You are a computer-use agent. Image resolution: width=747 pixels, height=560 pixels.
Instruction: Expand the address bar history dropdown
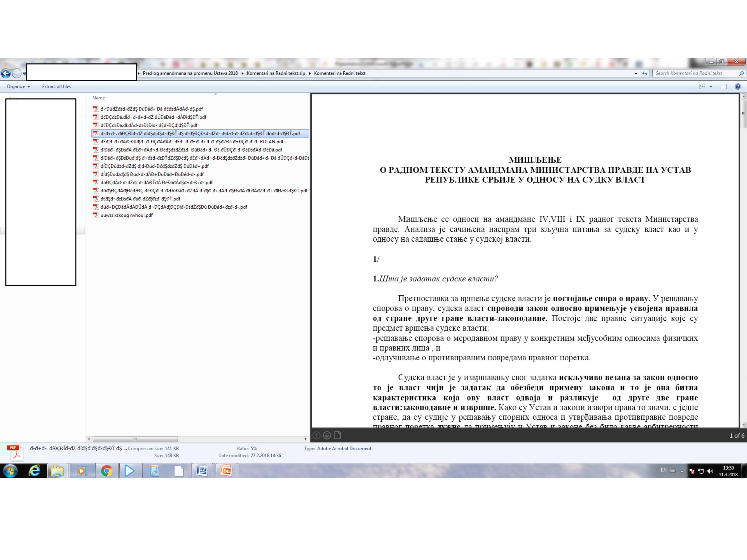636,73
